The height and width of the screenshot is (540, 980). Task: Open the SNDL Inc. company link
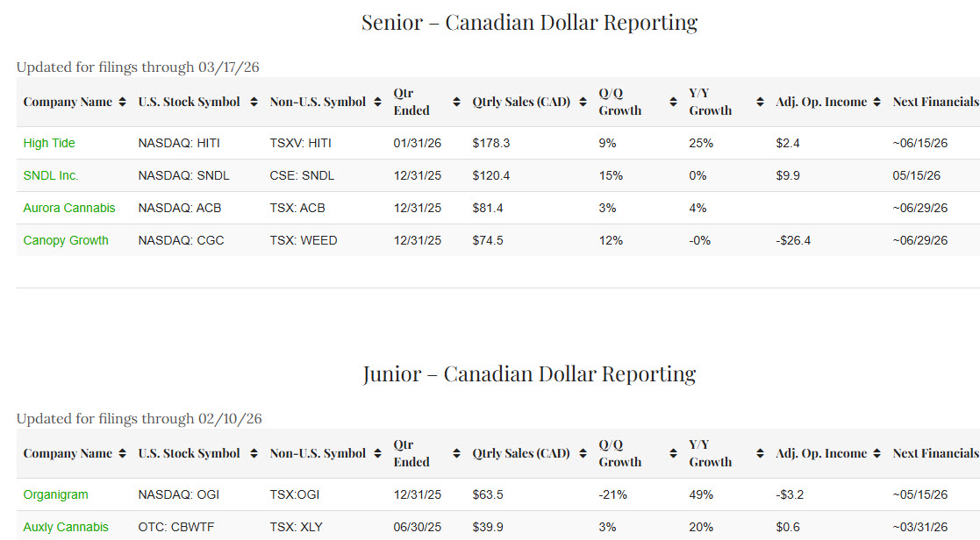tap(51, 175)
